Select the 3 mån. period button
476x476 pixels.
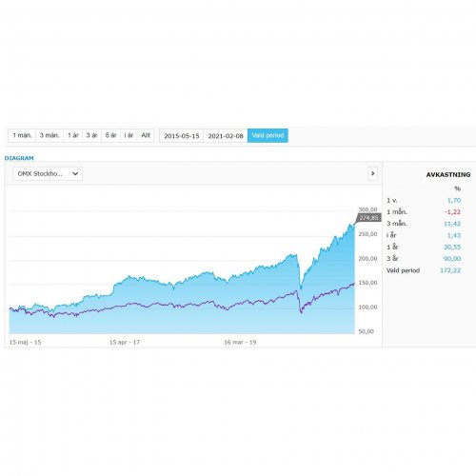(50, 135)
